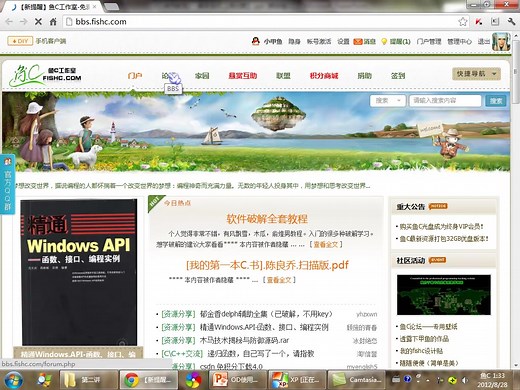Open the 木马技术揭秘与防御源码.rar post
This screenshot has width=520, height=390.
point(244,340)
